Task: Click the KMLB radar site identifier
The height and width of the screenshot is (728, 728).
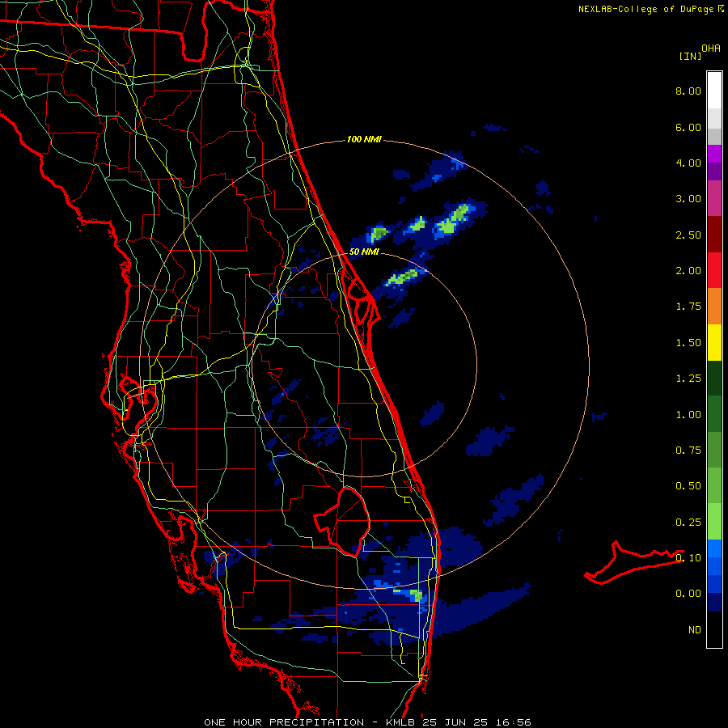Action: pyautogui.click(x=402, y=722)
